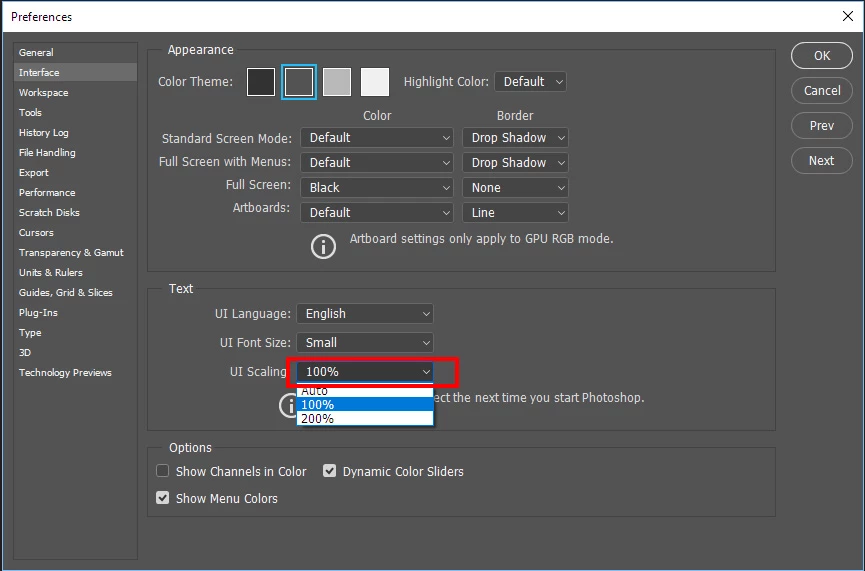Open the File Handling preferences category
The width and height of the screenshot is (865, 571).
click(x=75, y=152)
